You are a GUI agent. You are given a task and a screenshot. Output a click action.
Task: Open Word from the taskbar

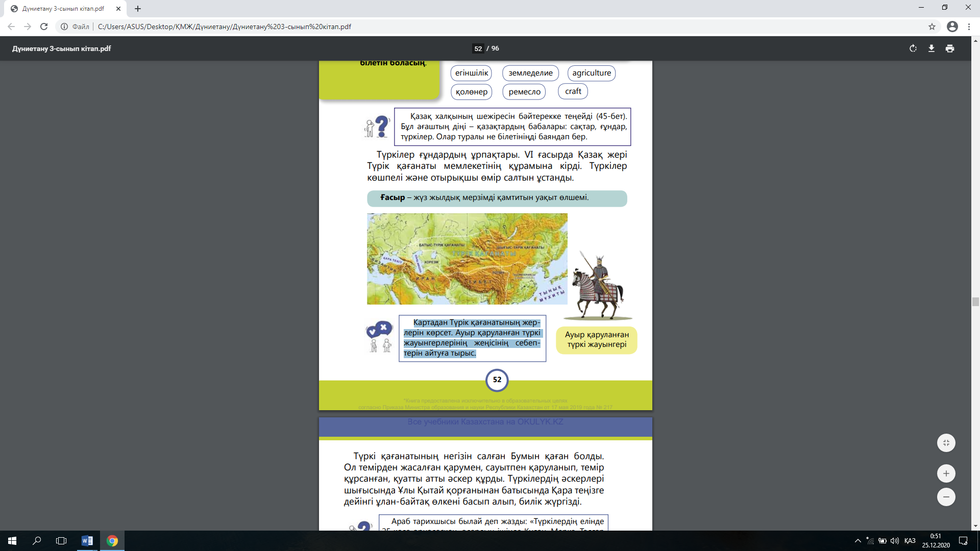pyautogui.click(x=87, y=541)
